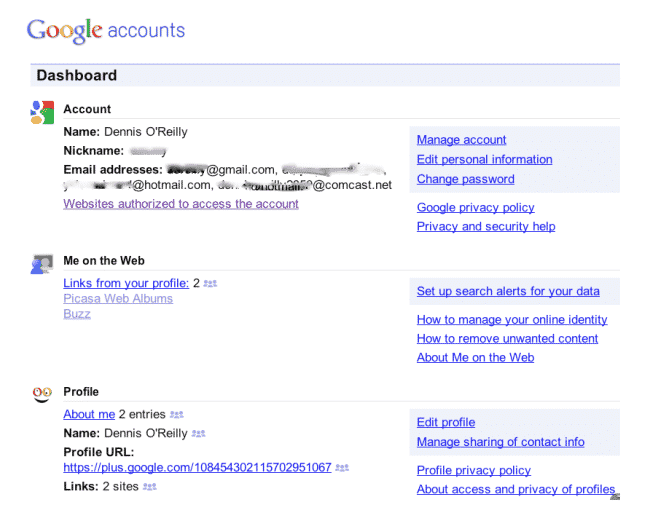Click sharing icon beside Links: 2 sites
Viewport: 652px width, 529px height.
[150, 486]
